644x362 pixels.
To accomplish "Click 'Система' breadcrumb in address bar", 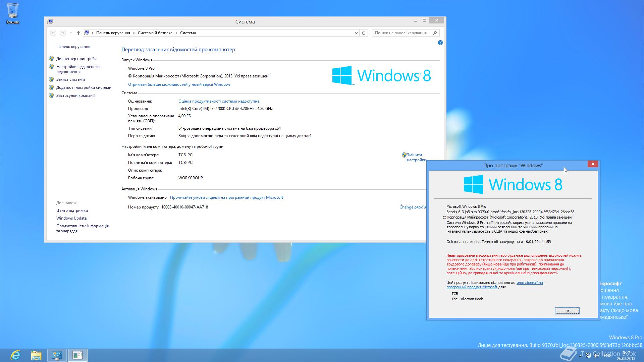I will pos(188,33).
